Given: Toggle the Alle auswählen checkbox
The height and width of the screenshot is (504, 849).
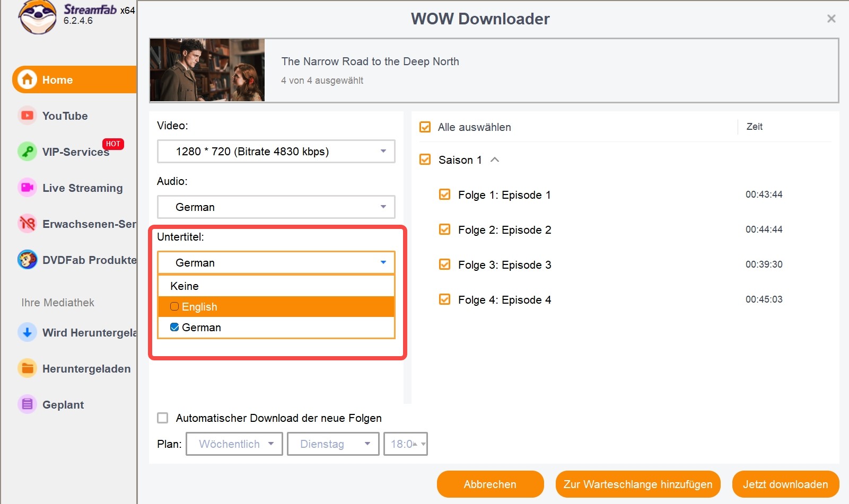Looking at the screenshot, I should pyautogui.click(x=425, y=127).
